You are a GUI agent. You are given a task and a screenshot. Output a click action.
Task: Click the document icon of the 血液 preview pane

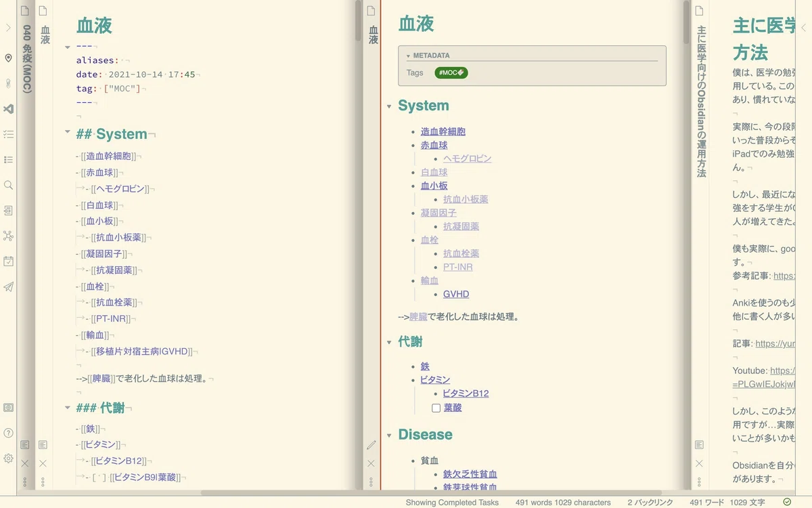pyautogui.click(x=371, y=11)
